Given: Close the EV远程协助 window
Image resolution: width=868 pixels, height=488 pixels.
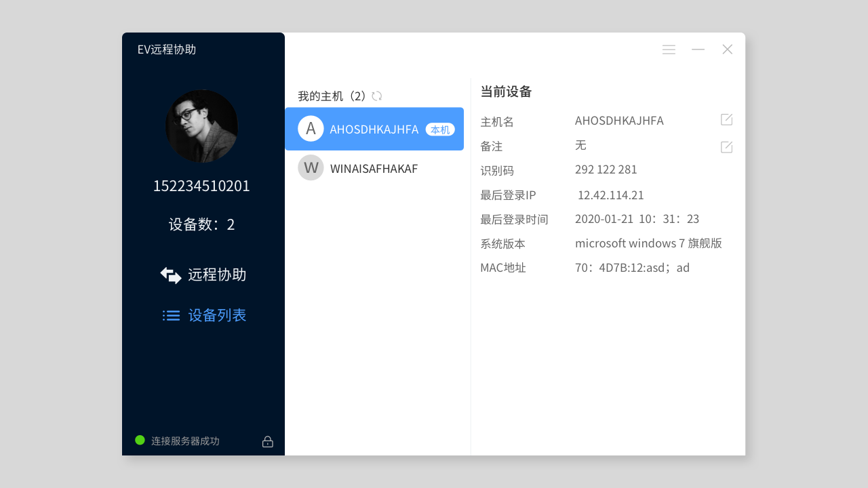Looking at the screenshot, I should pos(728,49).
